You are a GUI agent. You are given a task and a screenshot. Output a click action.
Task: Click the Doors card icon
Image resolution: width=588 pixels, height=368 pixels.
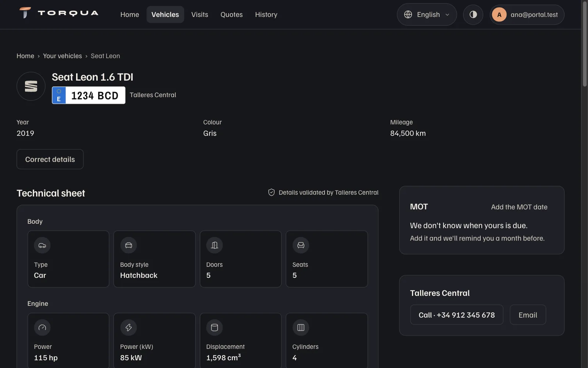(215, 245)
